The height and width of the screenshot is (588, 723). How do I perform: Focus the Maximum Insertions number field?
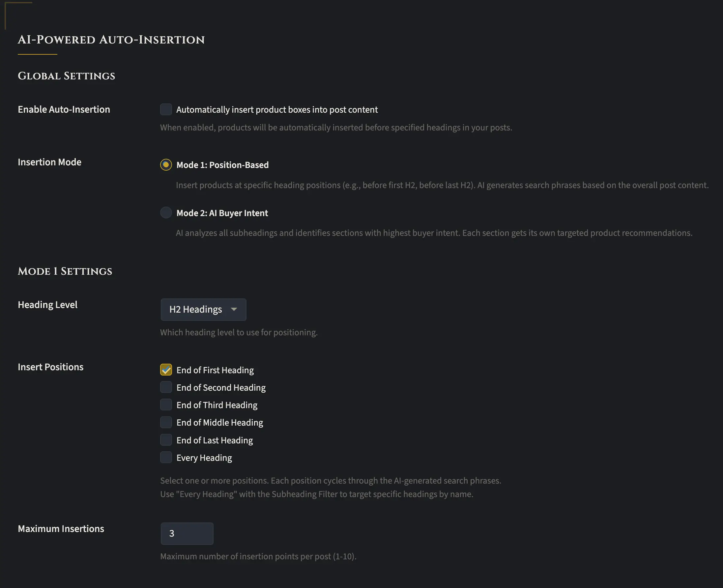point(187,533)
